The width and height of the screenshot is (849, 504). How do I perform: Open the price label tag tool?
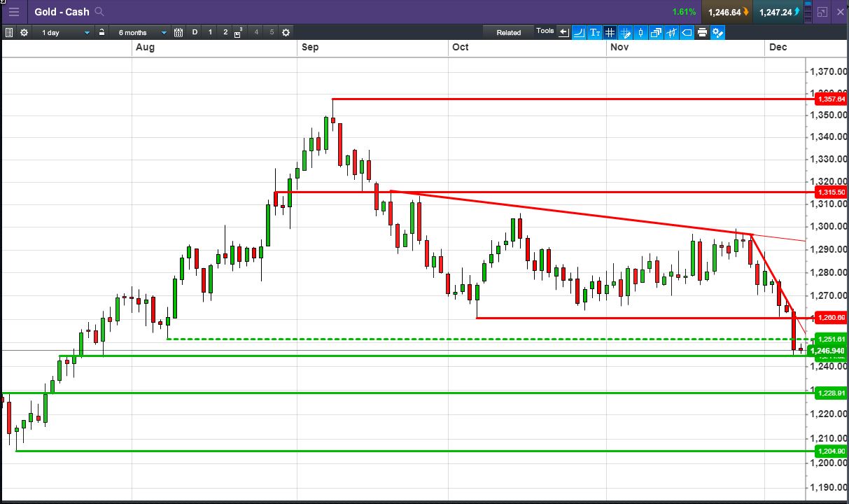687,32
